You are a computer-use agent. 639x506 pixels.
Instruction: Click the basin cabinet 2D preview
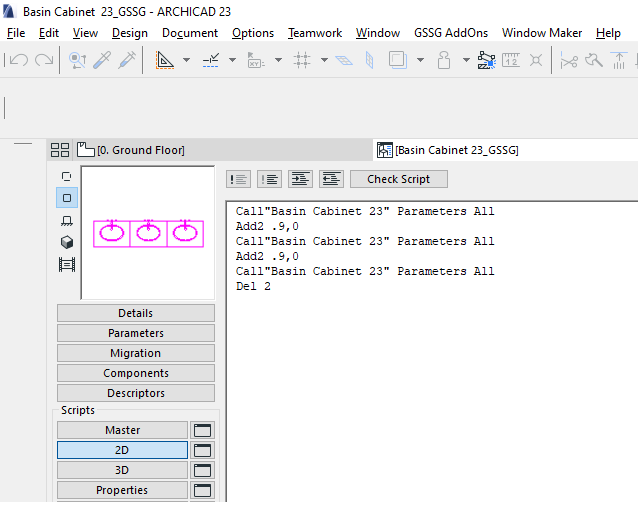[148, 233]
